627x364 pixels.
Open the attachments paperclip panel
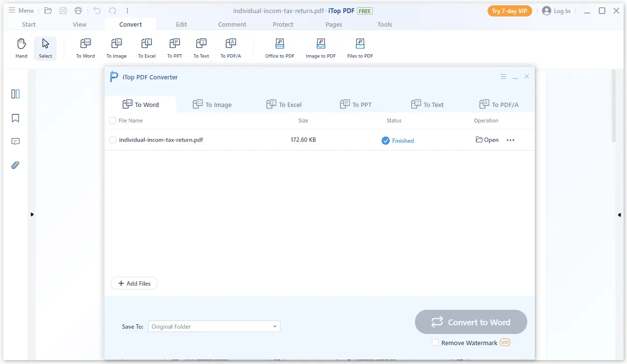pyautogui.click(x=15, y=166)
